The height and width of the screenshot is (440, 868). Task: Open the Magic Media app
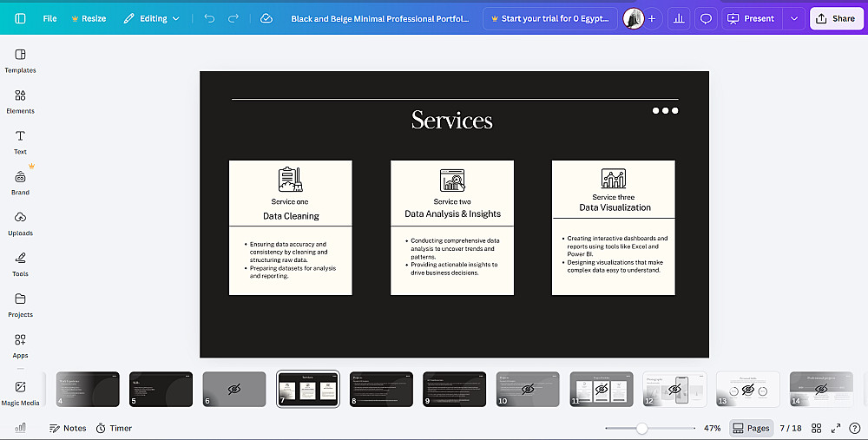click(x=21, y=393)
